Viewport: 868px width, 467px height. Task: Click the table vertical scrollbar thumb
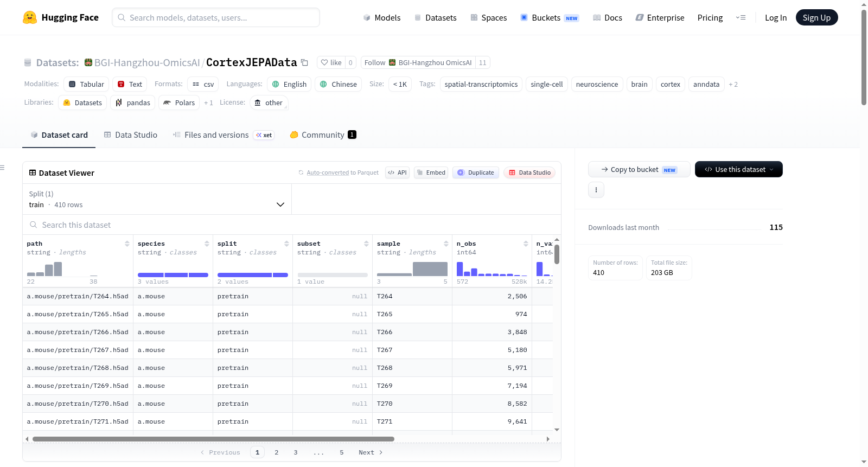tap(557, 254)
